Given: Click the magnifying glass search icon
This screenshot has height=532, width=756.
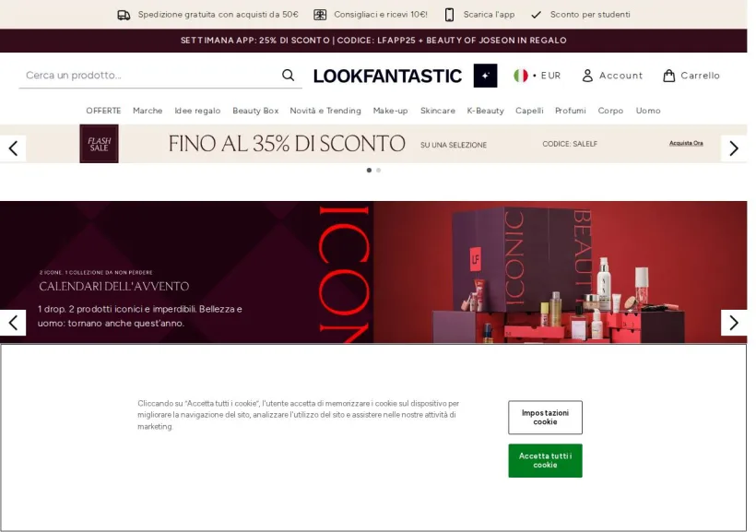Looking at the screenshot, I should click(x=289, y=76).
